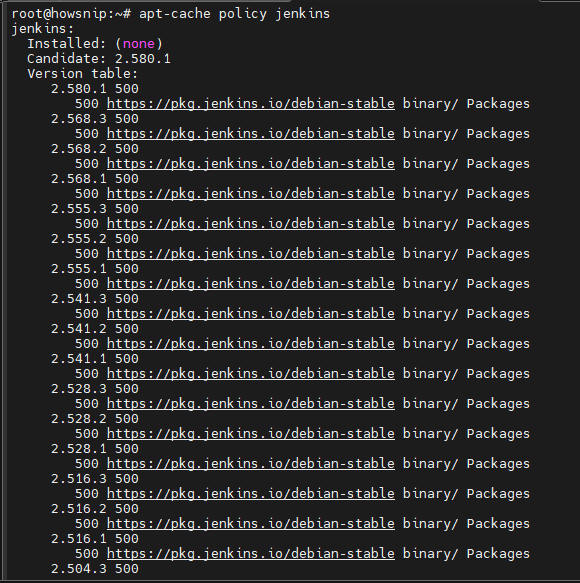Image resolution: width=580 pixels, height=583 pixels.
Task: Open the repository URL under version 2.516.3
Action: coord(251,494)
